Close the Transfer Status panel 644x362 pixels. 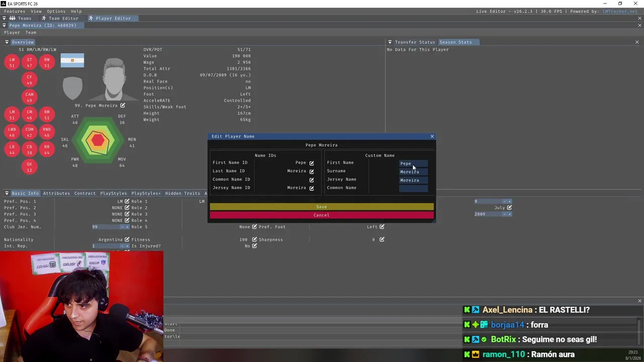point(637,42)
